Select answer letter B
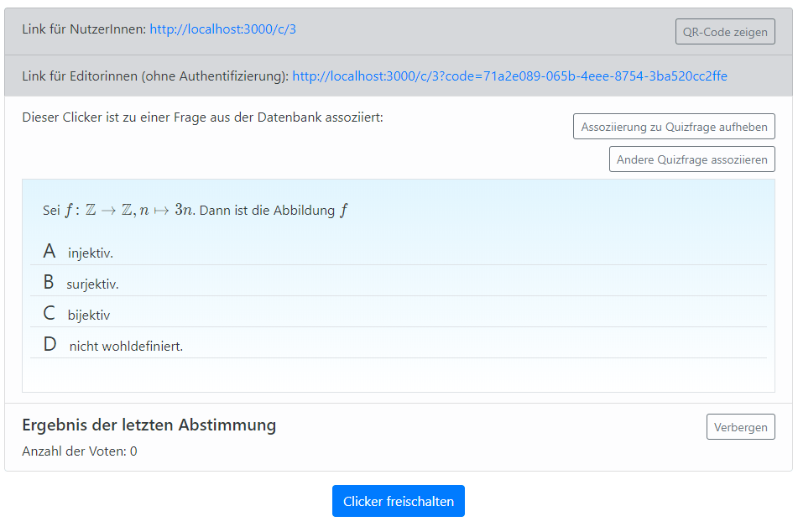This screenshot has height=532, width=798. pyautogui.click(x=49, y=283)
